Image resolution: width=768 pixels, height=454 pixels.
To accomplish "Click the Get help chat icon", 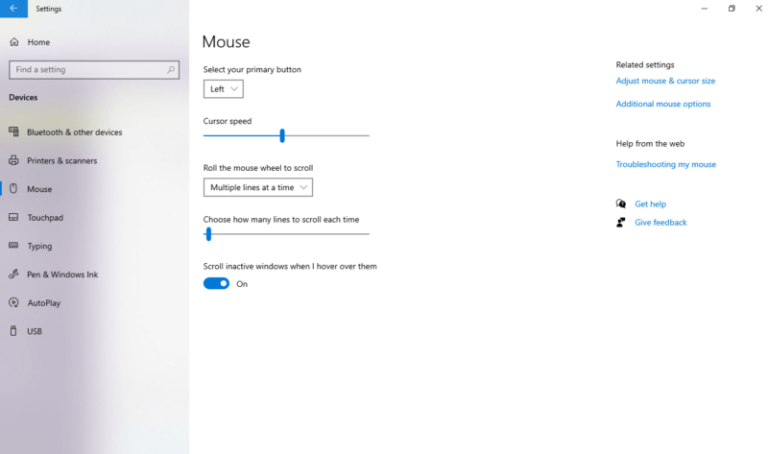I will tap(621, 204).
